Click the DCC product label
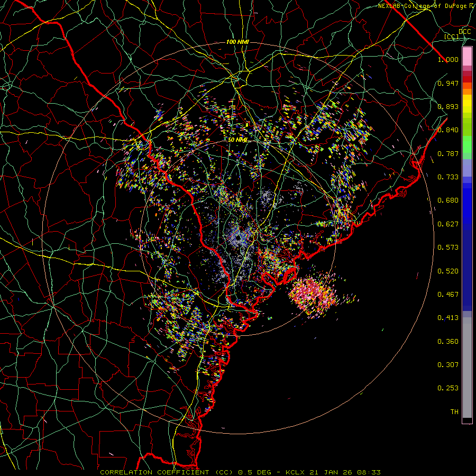This screenshot has height=476, width=476. click(x=464, y=32)
